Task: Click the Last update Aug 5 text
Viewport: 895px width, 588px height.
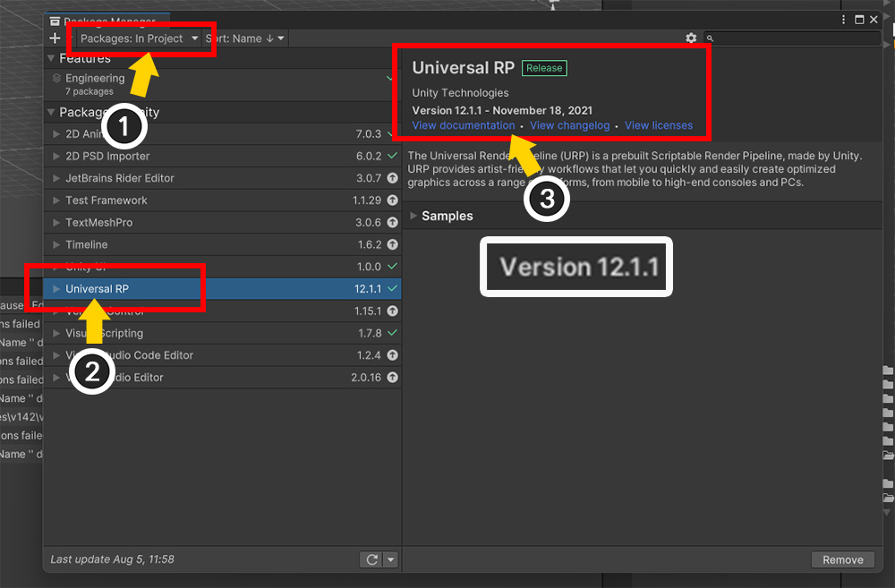Action: [113, 559]
